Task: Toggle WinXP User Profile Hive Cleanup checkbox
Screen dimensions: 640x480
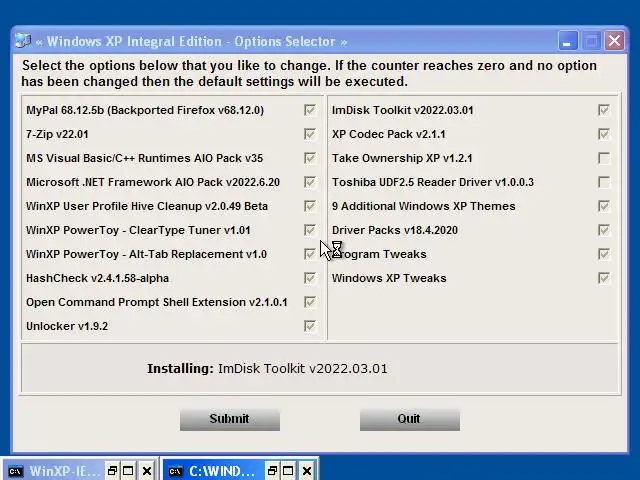Action: 309,206
